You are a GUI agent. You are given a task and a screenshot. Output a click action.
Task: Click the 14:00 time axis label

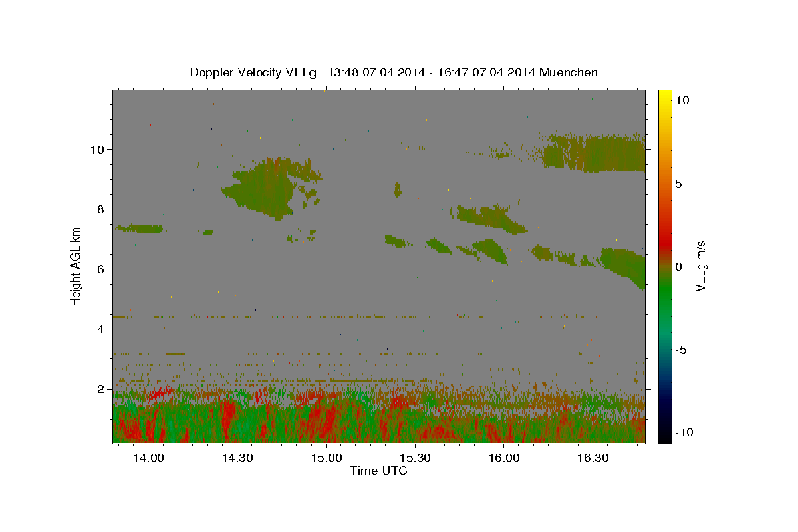(x=148, y=458)
